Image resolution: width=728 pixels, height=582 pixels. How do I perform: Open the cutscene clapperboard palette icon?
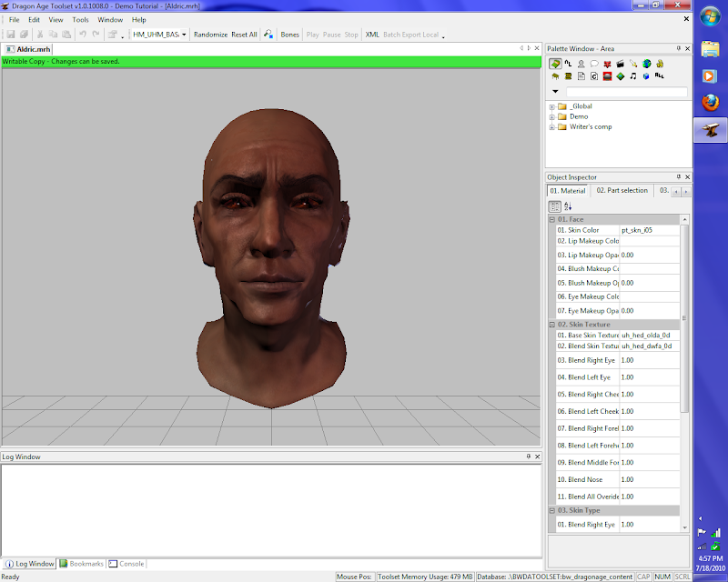pyautogui.click(x=620, y=64)
